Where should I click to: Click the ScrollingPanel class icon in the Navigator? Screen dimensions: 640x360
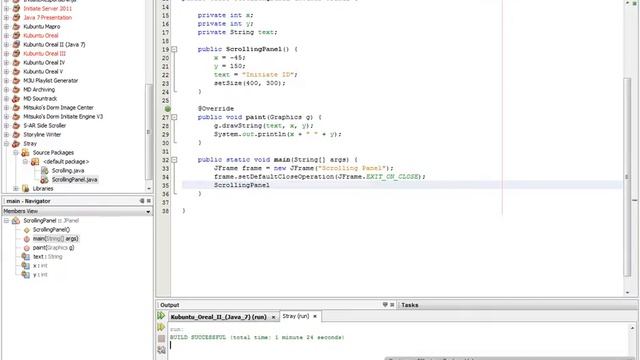tap(16, 221)
